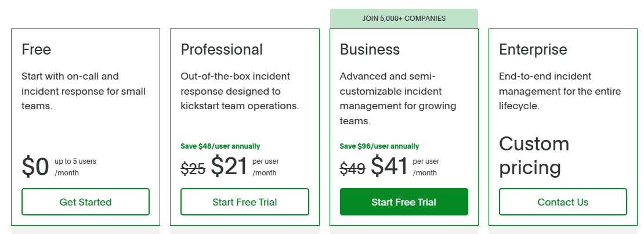
Task: Select the Professional plan description text
Action: click(x=240, y=91)
